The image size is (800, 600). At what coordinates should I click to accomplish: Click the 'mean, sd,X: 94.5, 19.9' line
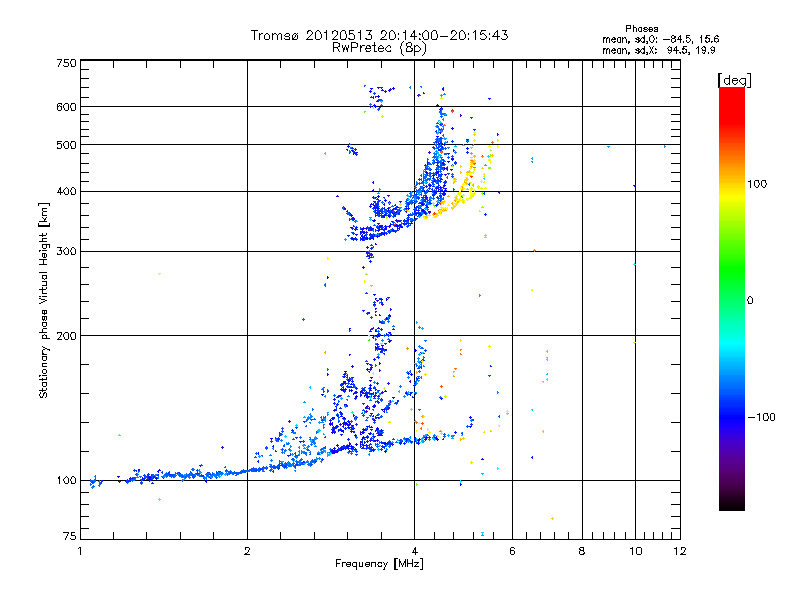coord(659,50)
